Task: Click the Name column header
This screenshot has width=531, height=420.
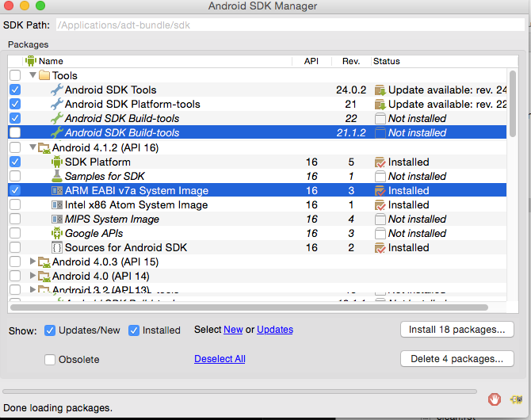Action: pyautogui.click(x=159, y=61)
